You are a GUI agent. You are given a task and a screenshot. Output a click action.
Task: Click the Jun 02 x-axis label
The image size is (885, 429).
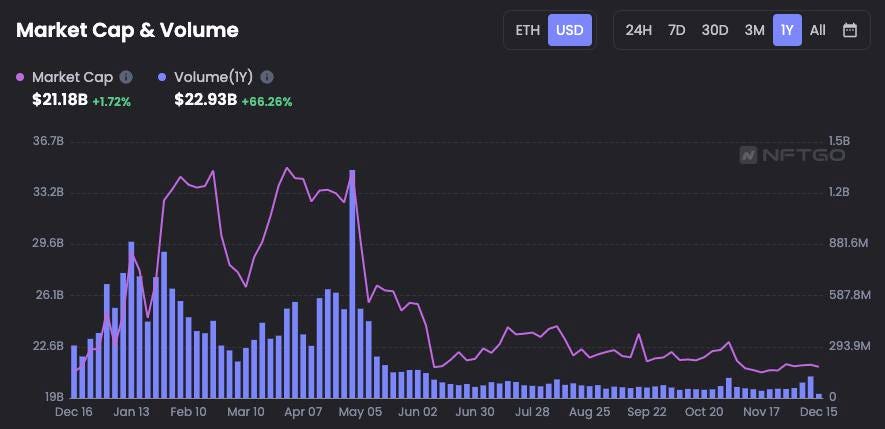417,412
